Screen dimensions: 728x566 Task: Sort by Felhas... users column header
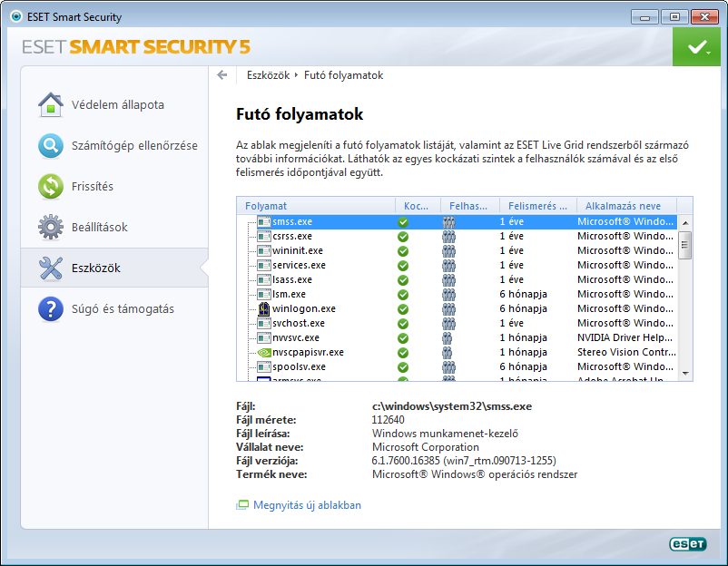coord(469,206)
